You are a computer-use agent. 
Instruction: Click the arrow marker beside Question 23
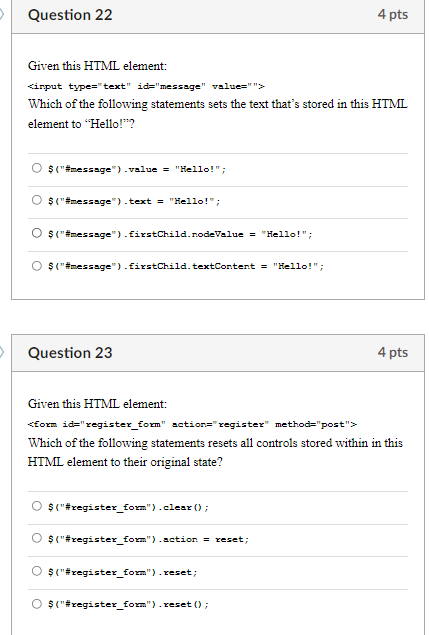pos(2,352)
